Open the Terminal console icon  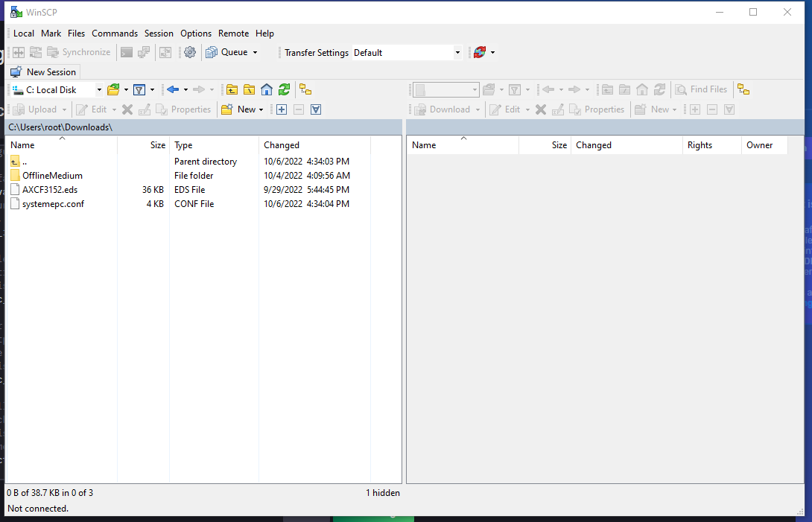coord(127,52)
